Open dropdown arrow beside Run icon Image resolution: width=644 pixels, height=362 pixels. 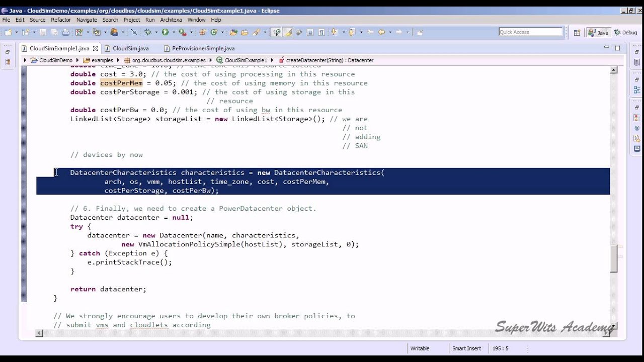pos(174,32)
